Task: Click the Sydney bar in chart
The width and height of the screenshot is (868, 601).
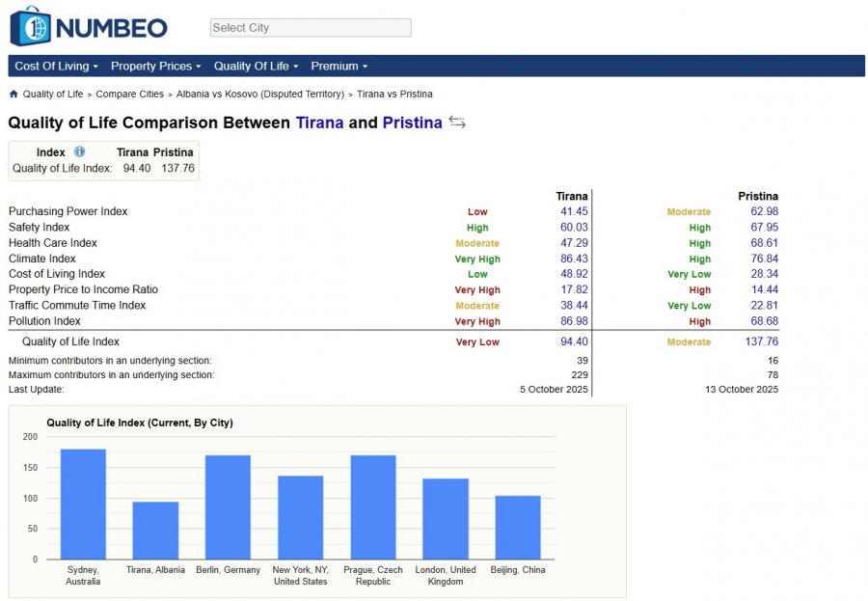Action: point(83,505)
